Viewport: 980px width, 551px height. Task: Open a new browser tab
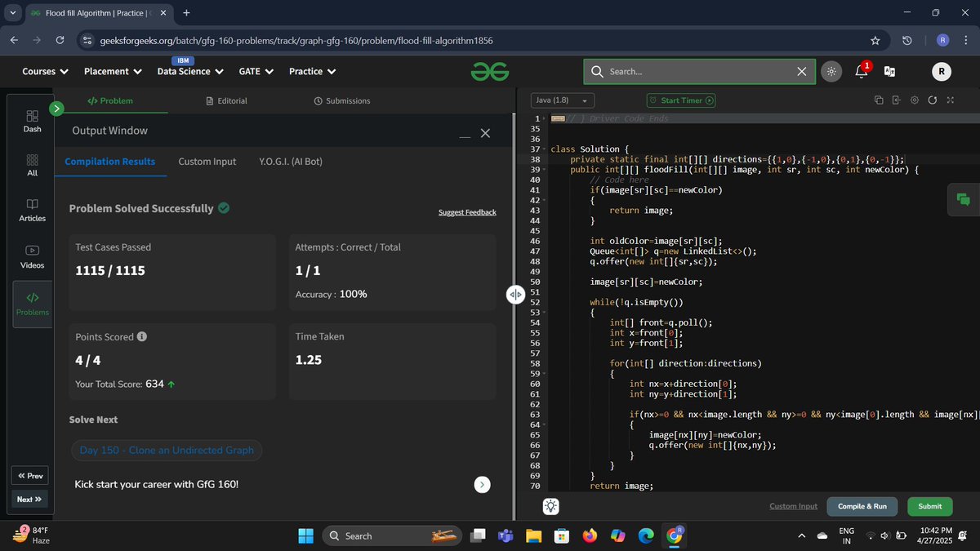tap(186, 13)
